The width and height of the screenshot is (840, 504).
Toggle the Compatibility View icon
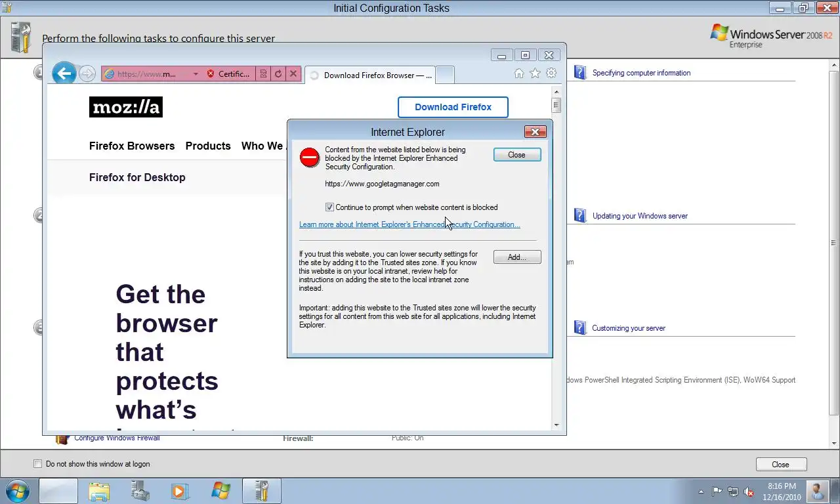point(263,74)
